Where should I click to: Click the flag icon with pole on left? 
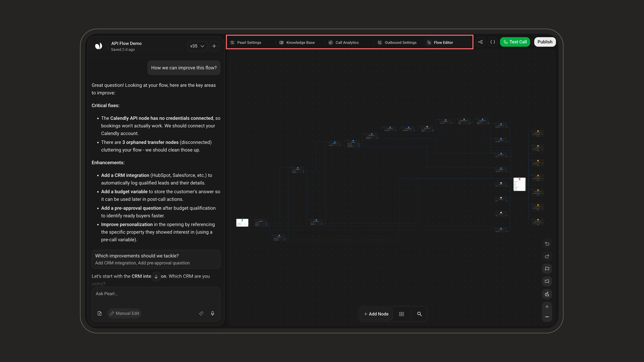[x=547, y=269]
